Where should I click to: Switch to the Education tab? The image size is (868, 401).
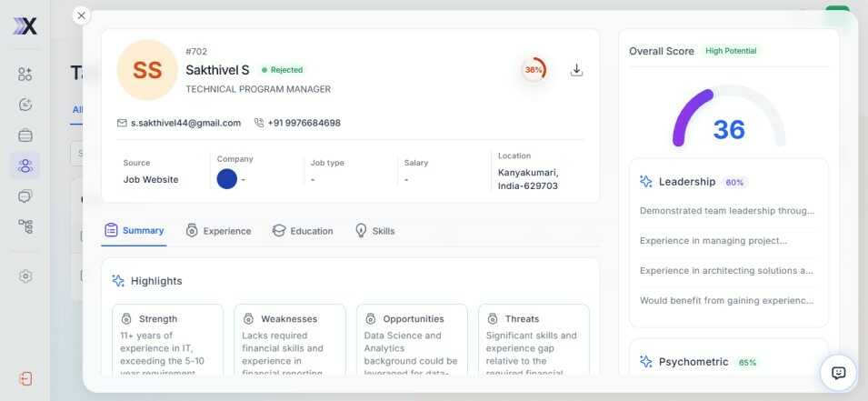(x=303, y=231)
